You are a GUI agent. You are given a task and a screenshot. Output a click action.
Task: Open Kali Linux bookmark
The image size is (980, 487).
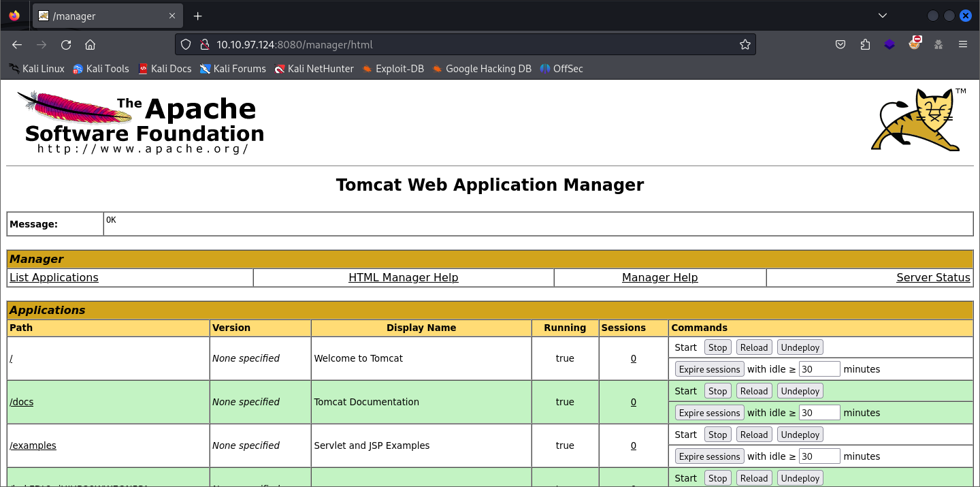click(x=37, y=69)
